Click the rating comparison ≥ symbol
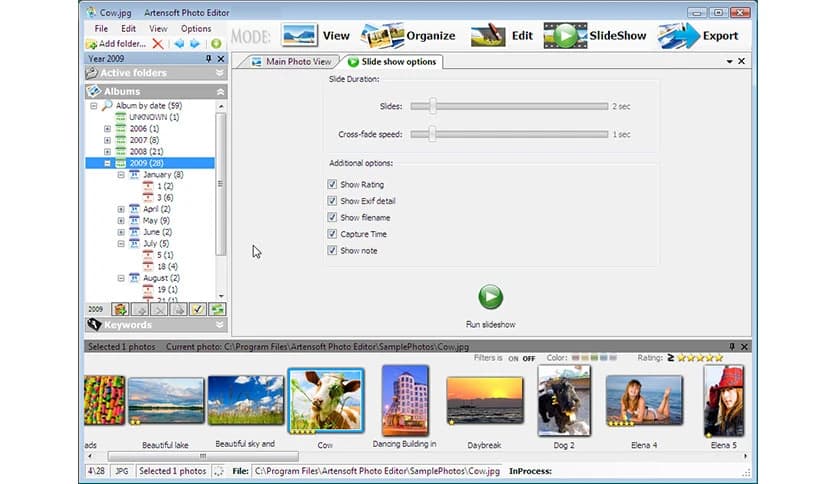836x484 pixels. tap(670, 358)
